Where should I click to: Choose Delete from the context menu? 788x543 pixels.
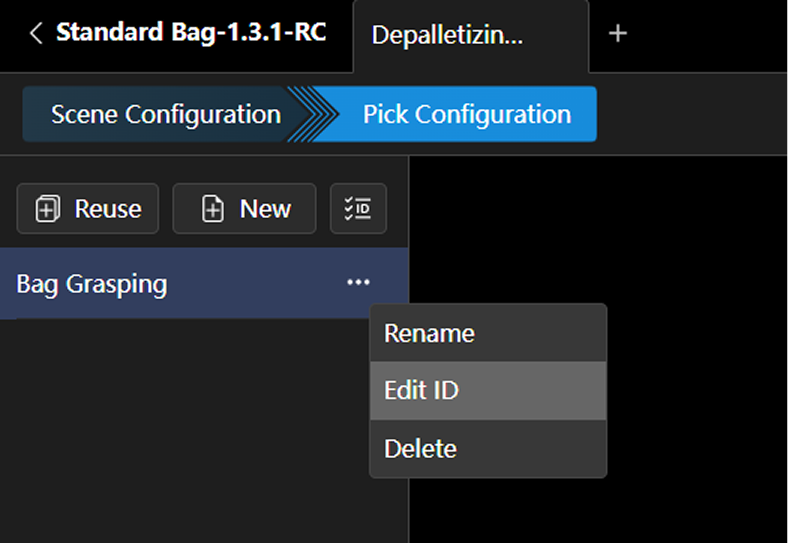(420, 448)
